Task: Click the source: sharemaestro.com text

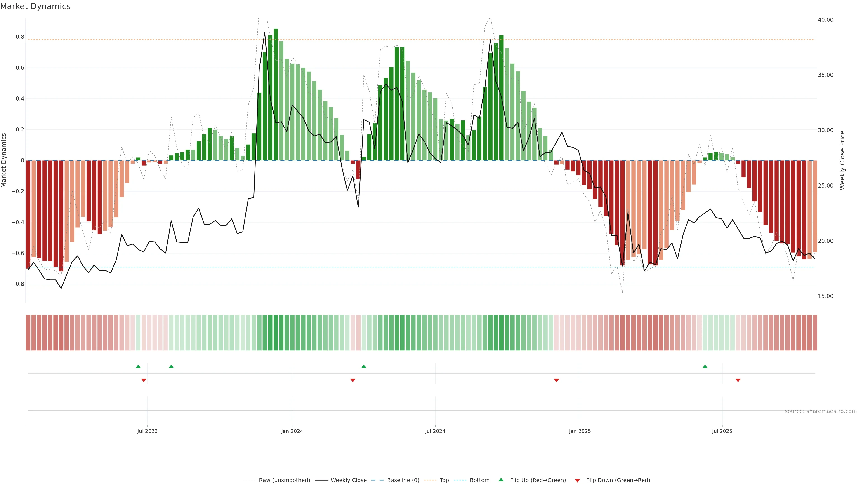Action: pyautogui.click(x=821, y=411)
